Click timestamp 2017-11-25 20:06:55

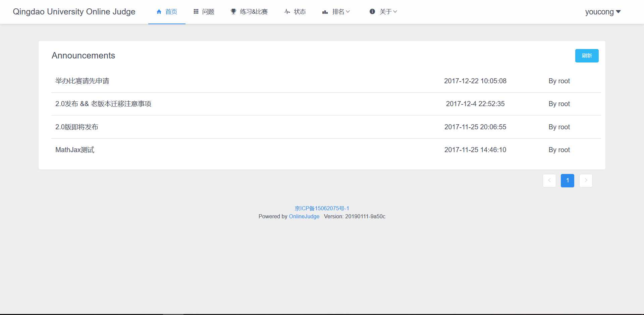tap(475, 127)
